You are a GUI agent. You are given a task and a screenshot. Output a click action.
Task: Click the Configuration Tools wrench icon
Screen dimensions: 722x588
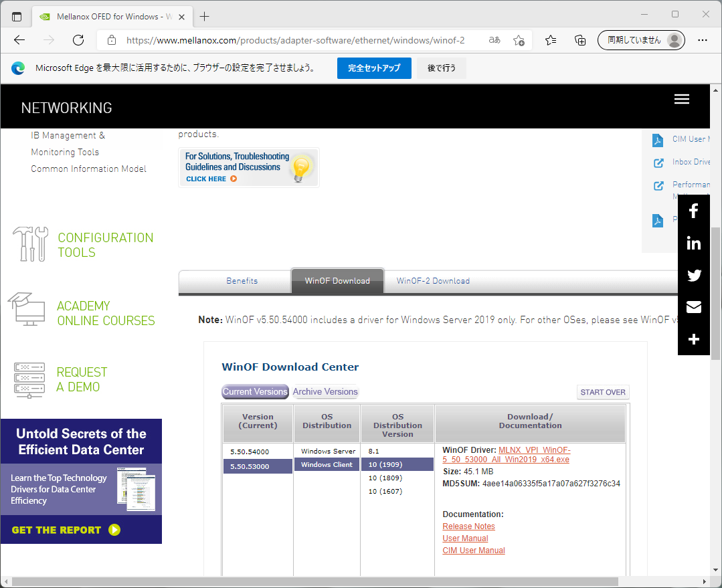(x=30, y=244)
